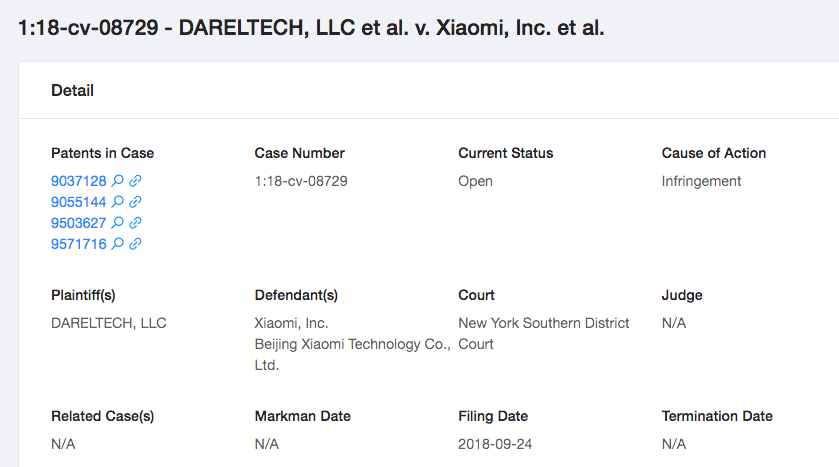The height and width of the screenshot is (467, 839).
Task: Click the magnifier icon beside 9503627
Action: tap(117, 223)
